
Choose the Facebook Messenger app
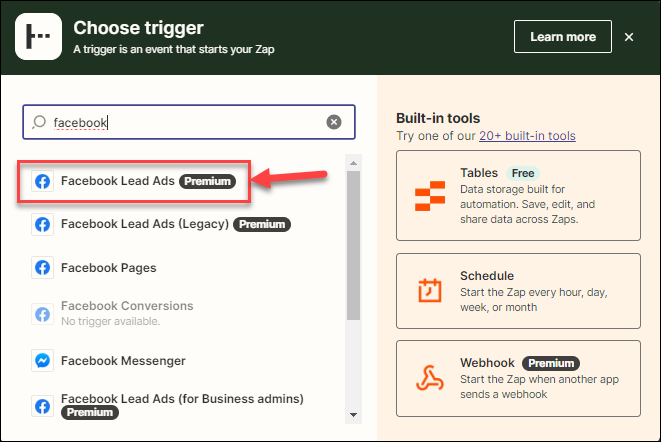(x=108, y=361)
